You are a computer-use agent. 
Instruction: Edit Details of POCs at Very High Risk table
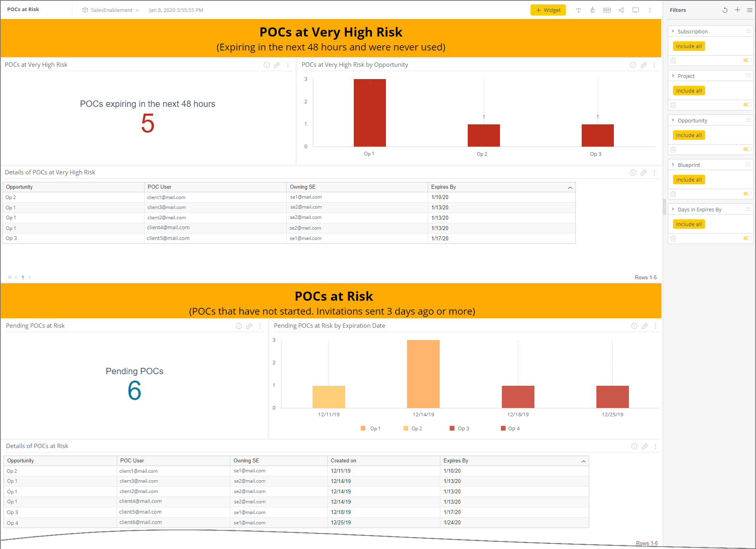[x=644, y=173]
